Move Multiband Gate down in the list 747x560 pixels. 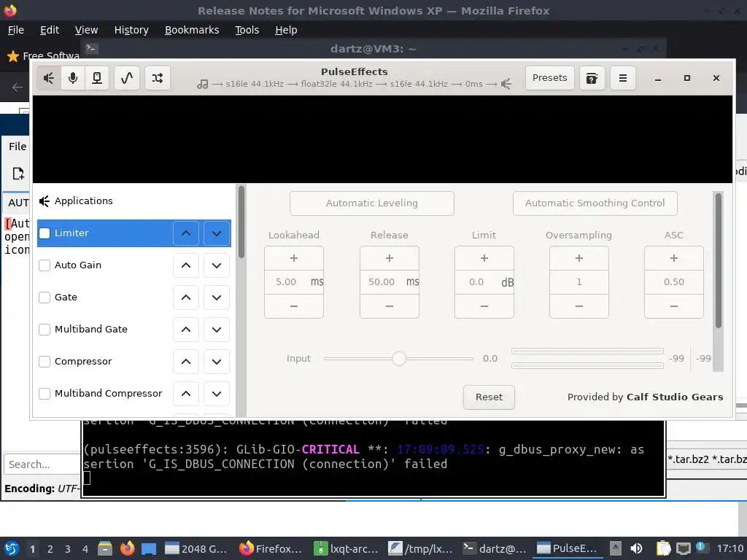tap(216, 330)
